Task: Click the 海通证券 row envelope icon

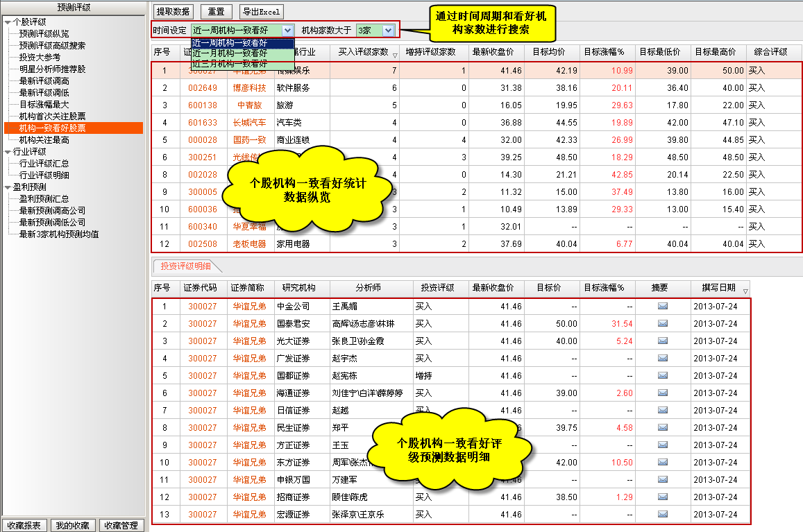Action: pos(662,393)
